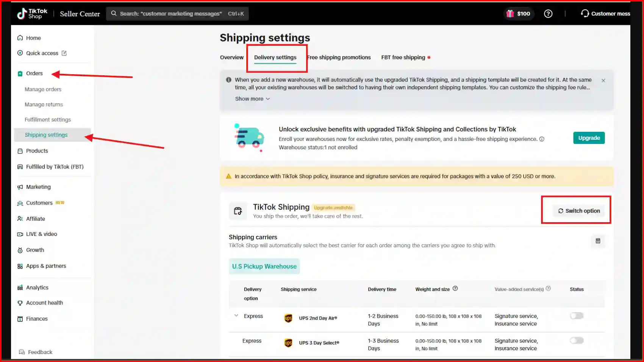Click the search magnifier icon

pos(114,13)
